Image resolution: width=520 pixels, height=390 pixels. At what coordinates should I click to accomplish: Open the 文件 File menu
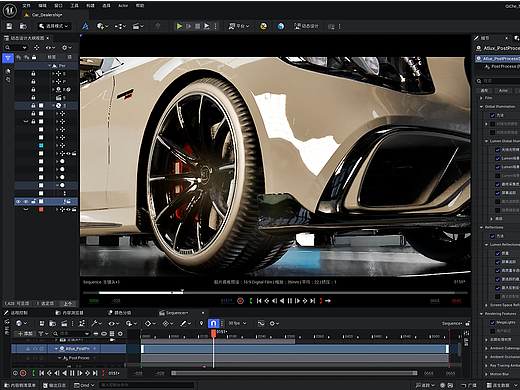(x=26, y=6)
